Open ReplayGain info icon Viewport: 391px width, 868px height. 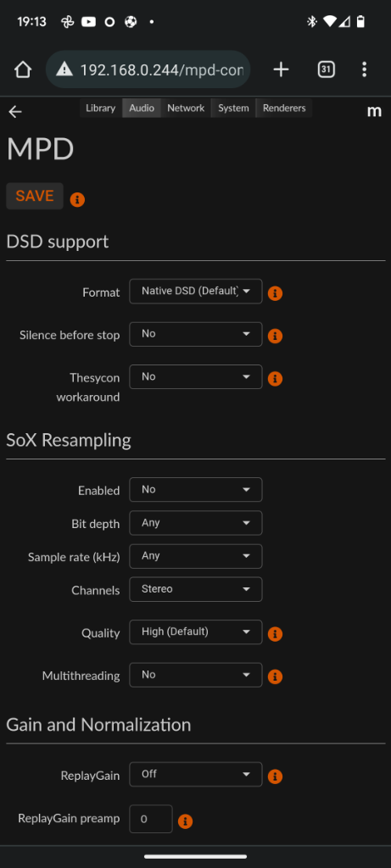[276, 776]
